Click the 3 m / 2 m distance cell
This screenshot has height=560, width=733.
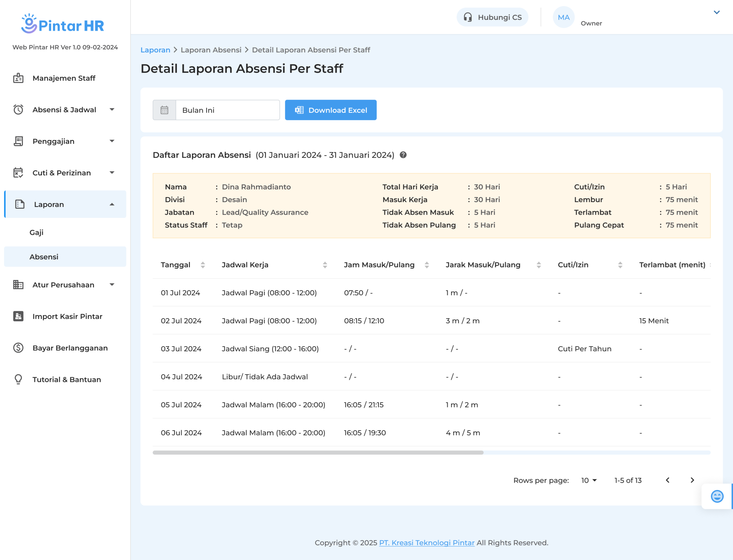463,321
